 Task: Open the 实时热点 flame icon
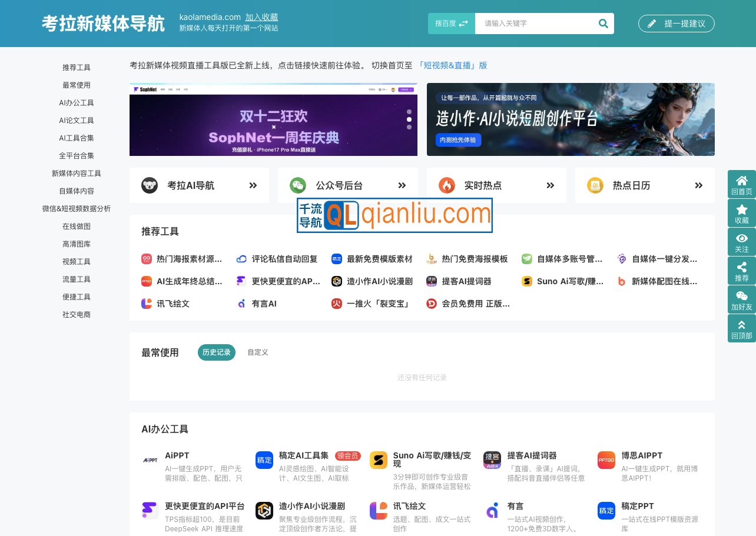point(447,185)
